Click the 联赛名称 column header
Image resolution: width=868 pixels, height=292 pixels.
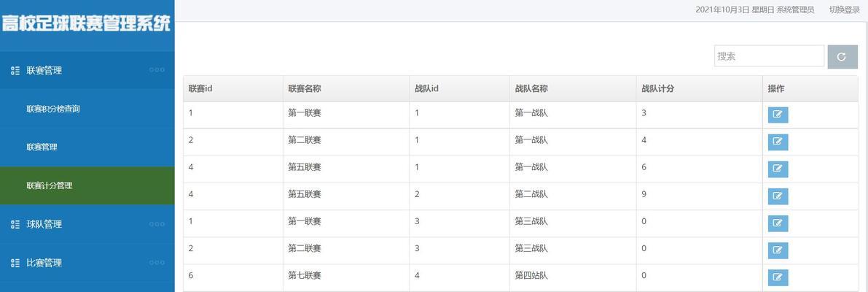305,88
